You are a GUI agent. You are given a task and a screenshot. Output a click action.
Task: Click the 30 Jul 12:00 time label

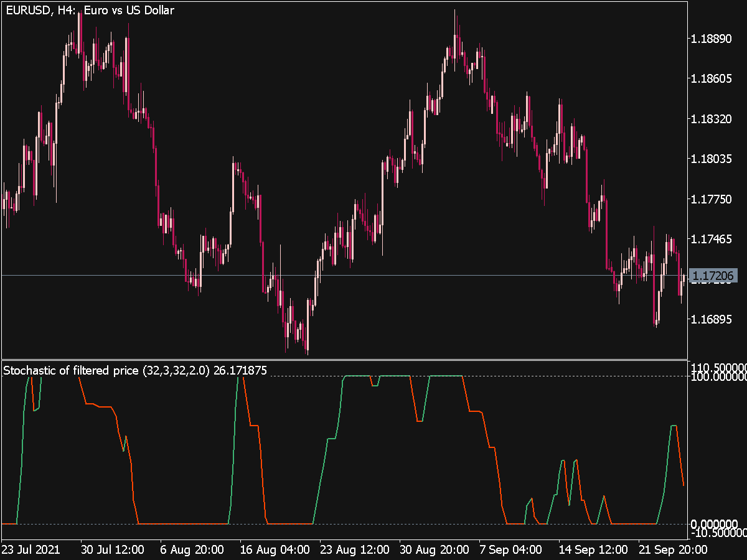112,549
